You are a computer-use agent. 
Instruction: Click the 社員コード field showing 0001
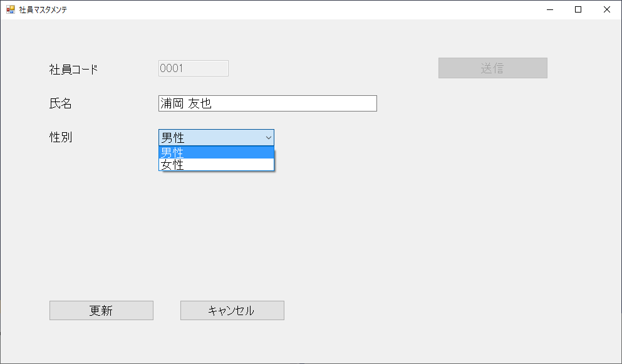pyautogui.click(x=192, y=68)
